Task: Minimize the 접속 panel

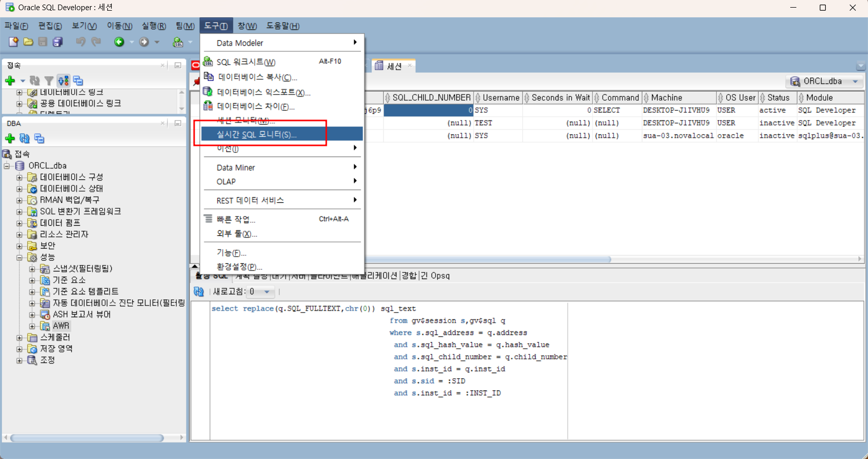Action: click(x=178, y=66)
